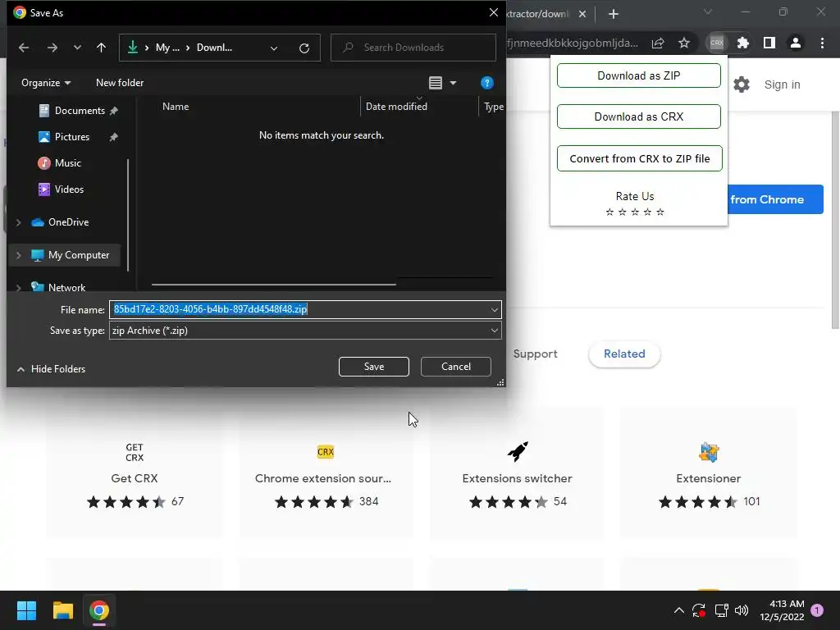Open the Organize menu
The width and height of the screenshot is (840, 630).
point(46,83)
